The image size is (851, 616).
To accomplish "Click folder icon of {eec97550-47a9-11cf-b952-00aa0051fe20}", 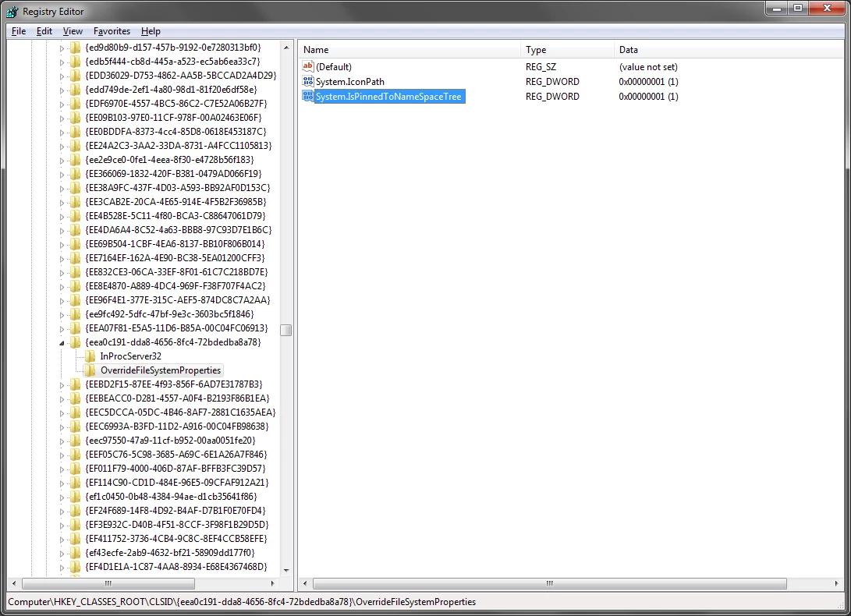I will point(76,440).
